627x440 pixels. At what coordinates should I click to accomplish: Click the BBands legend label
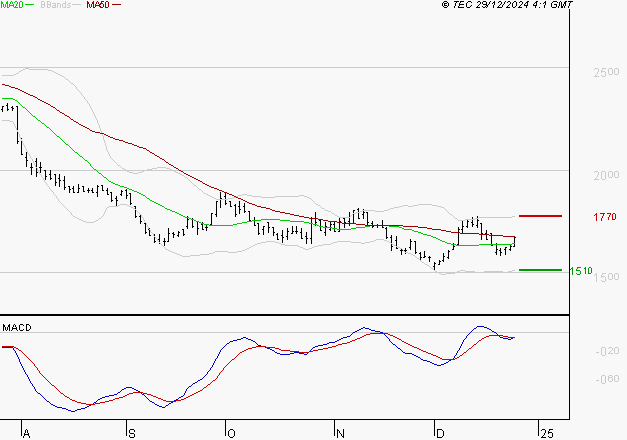tap(55, 5)
